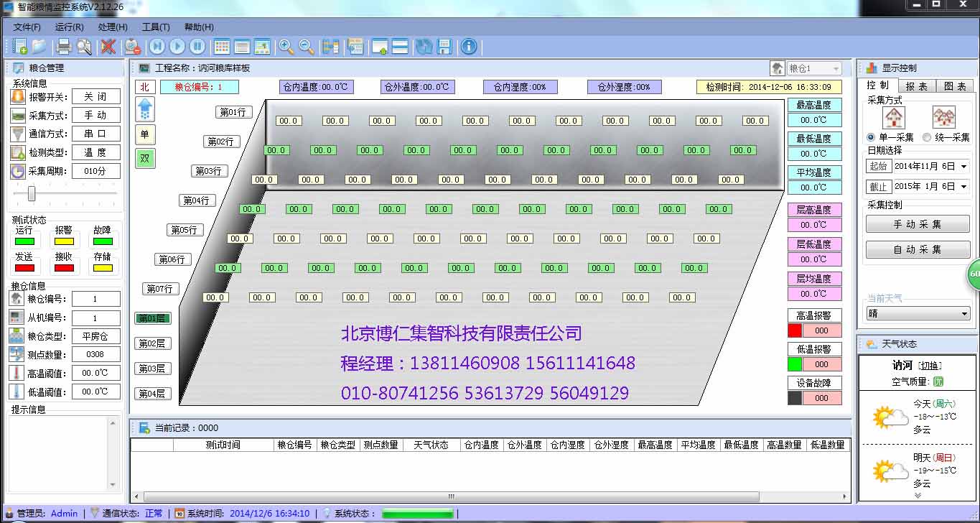Screen dimensions: 980x523
Task: Click the window with green arrow icon
Action: pyautogui.click(x=380, y=47)
